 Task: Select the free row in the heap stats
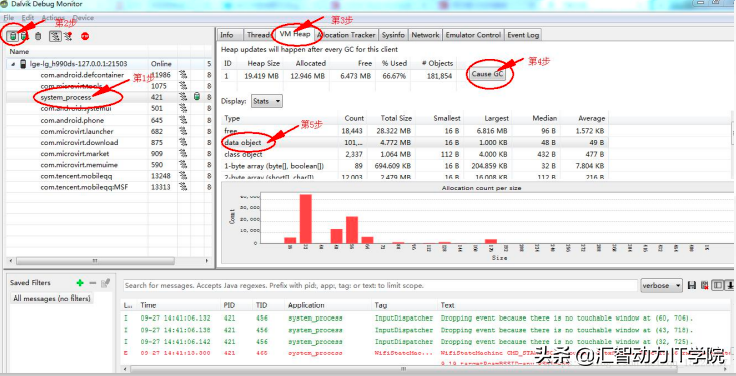414,131
